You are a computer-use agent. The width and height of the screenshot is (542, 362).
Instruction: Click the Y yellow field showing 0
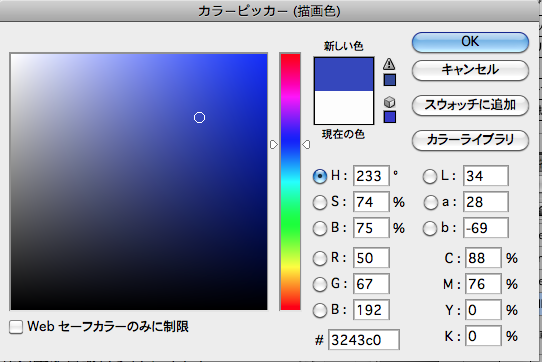tap(483, 310)
